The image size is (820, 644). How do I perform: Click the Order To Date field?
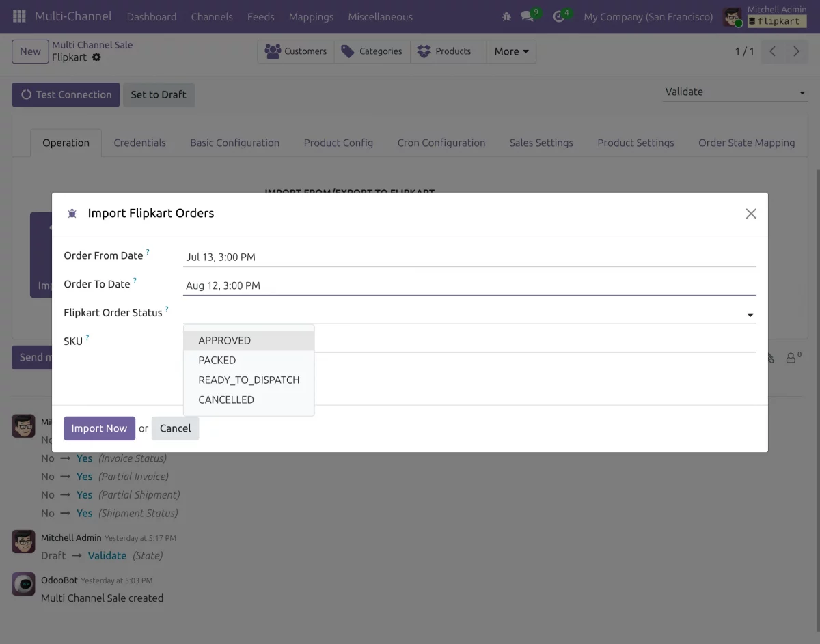coord(469,285)
